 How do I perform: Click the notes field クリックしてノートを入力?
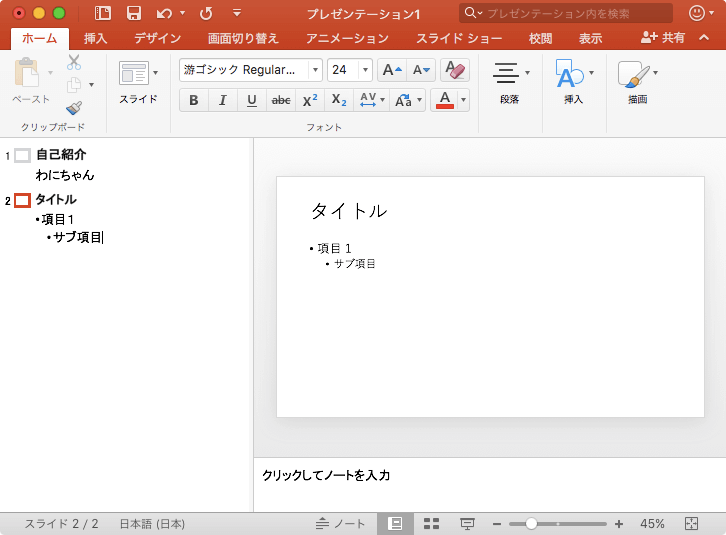326,476
